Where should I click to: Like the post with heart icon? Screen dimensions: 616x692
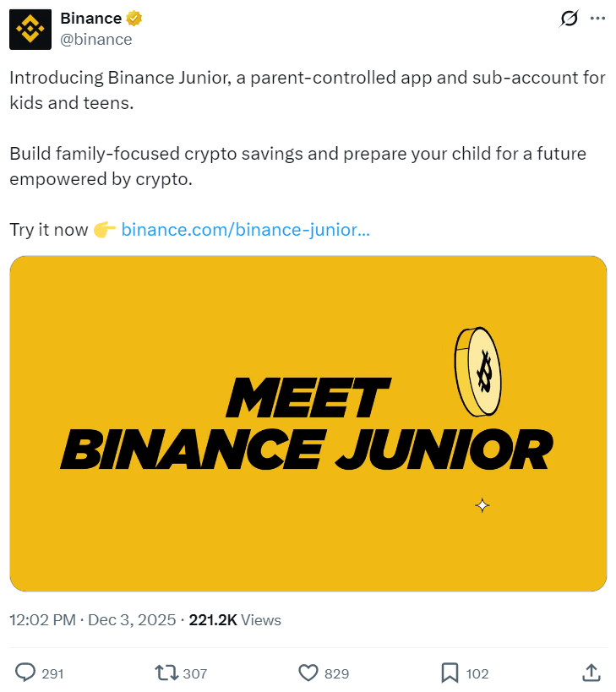(x=308, y=673)
